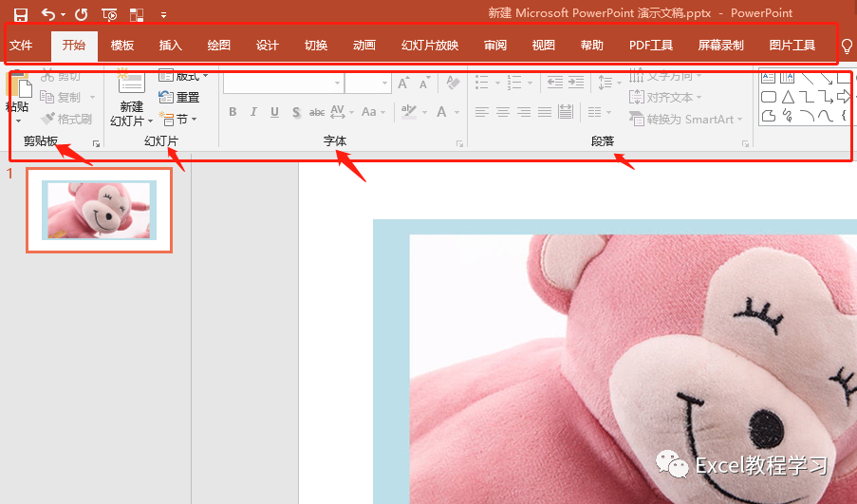This screenshot has height=504, width=857.
Task: Apply bulleted list icon
Action: click(x=481, y=84)
